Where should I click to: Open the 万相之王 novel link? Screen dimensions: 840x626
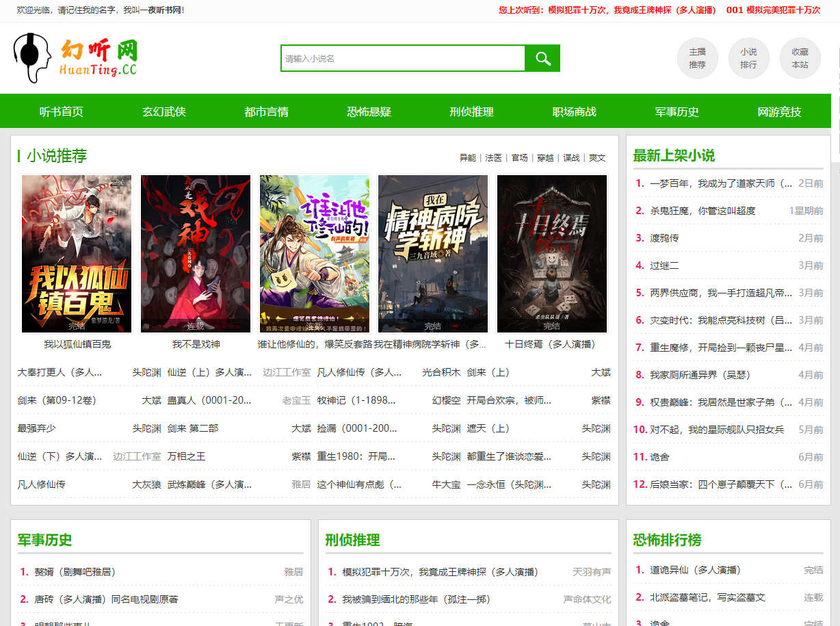(186, 456)
